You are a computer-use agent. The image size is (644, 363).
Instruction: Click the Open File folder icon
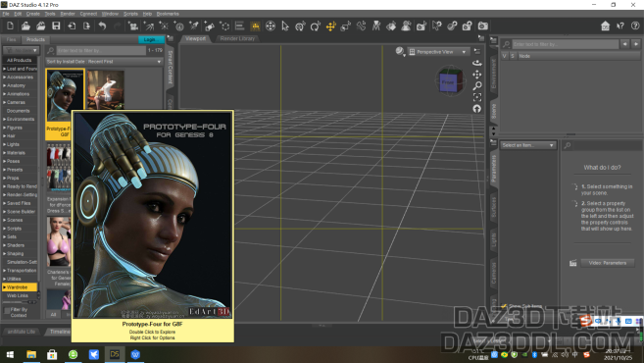click(25, 26)
